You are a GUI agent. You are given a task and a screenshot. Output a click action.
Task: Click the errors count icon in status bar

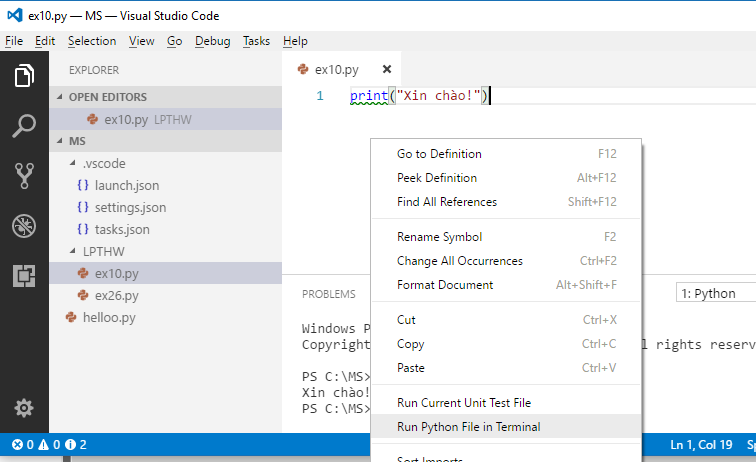(17, 445)
